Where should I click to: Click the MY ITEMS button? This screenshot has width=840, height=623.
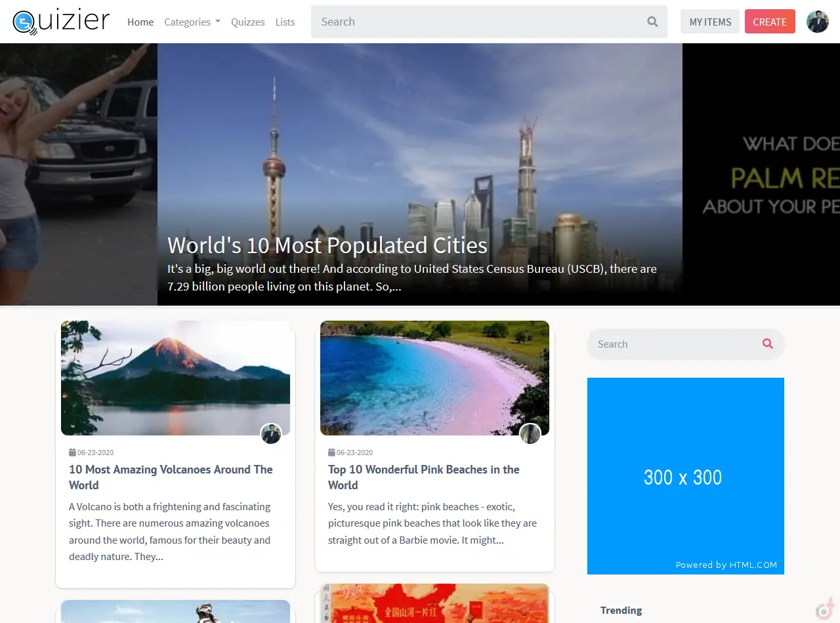(710, 22)
